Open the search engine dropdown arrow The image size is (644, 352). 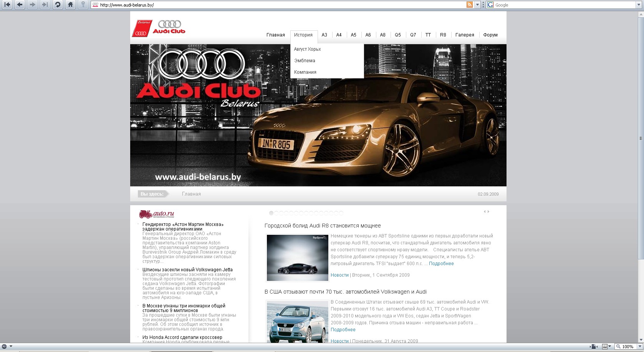tap(639, 5)
